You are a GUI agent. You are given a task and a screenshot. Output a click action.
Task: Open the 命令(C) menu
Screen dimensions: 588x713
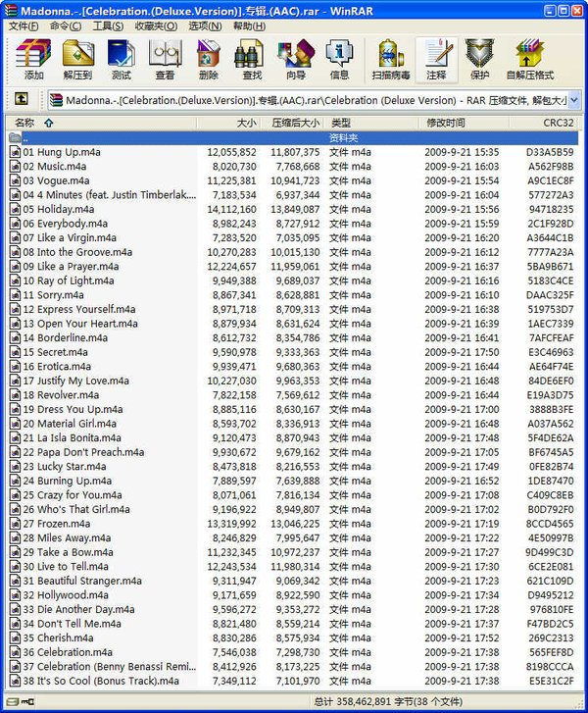[x=66, y=26]
